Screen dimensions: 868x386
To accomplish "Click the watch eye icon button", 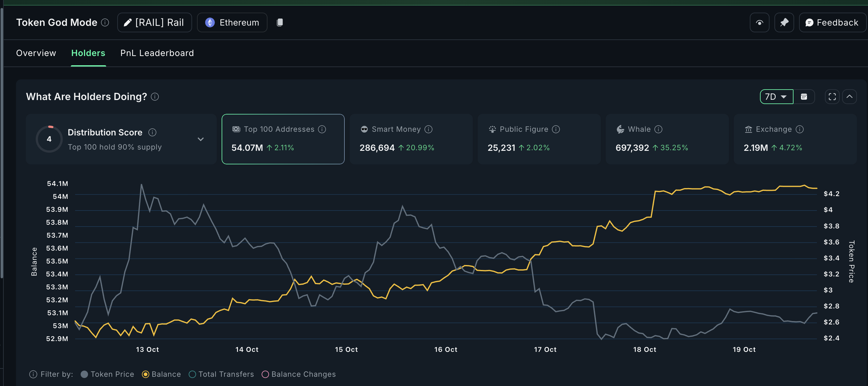I will pos(759,22).
